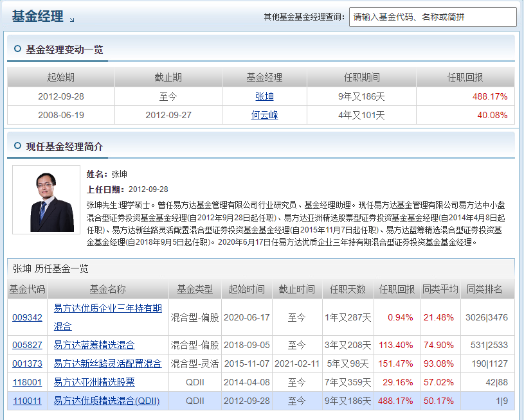Screen dimensions: 524x420
Task: Open 易方达蓝筹精选混合 fund link
Action: pyautogui.click(x=95, y=345)
